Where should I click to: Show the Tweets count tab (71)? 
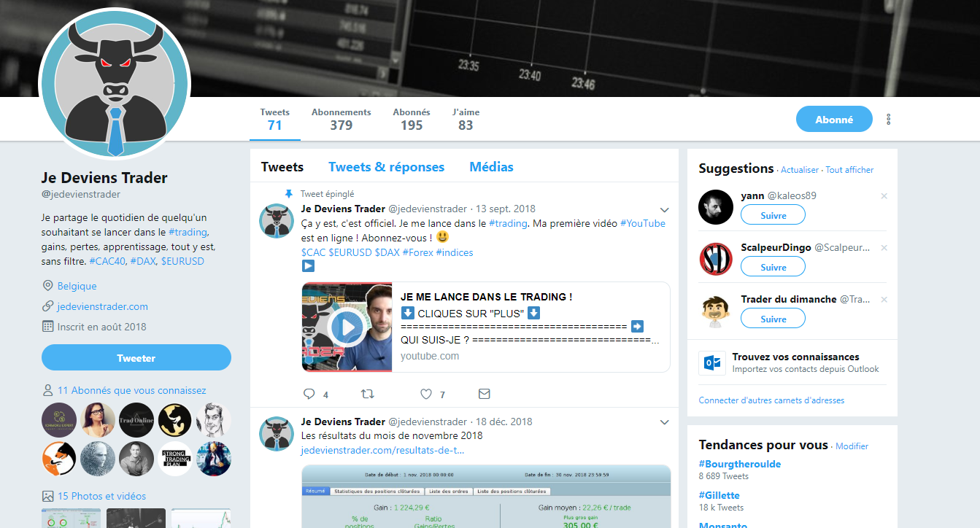(275, 120)
